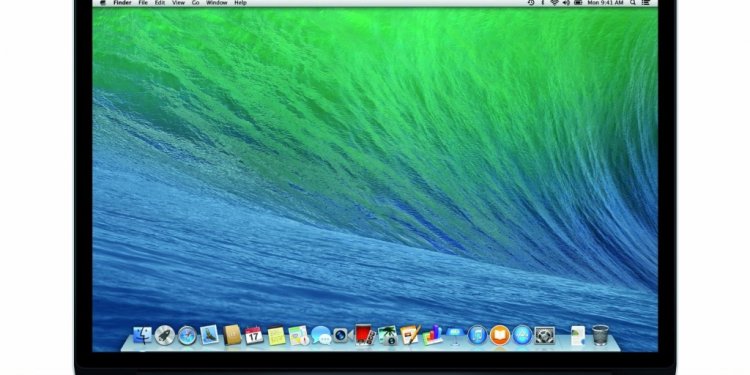Viewport: 750px width, 375px height.
Task: Open the Mac App Store icon
Action: click(x=522, y=335)
